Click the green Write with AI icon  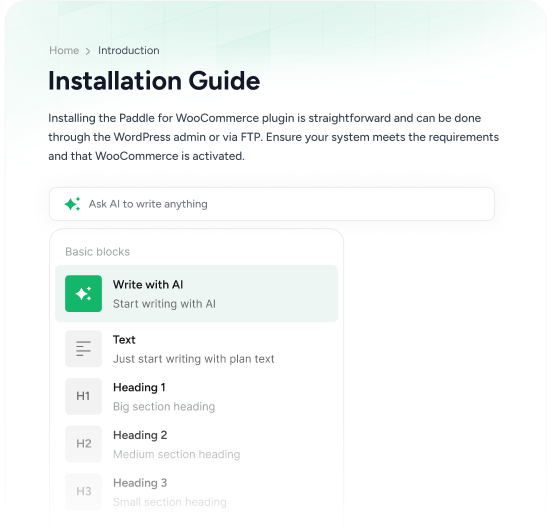83,294
